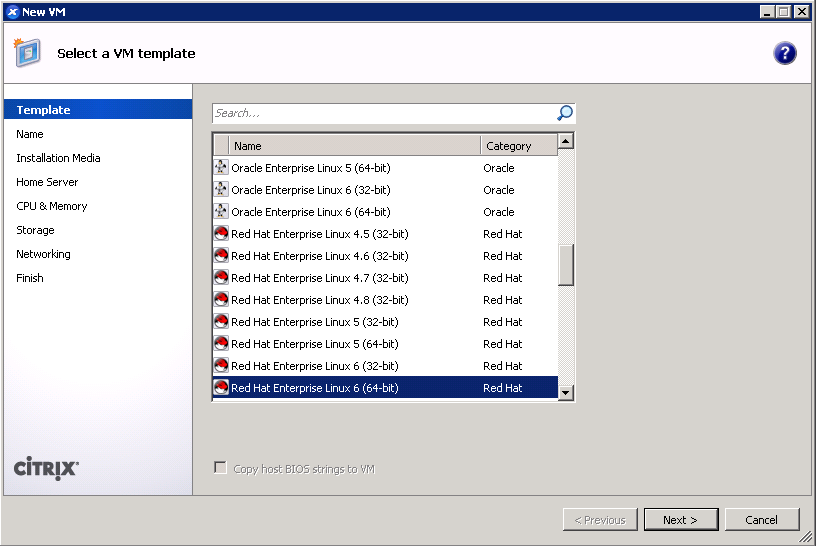Image resolution: width=816 pixels, height=546 pixels.
Task: Select Oracle Enterprise Linux 6 (32-bit) template
Action: click(386, 189)
